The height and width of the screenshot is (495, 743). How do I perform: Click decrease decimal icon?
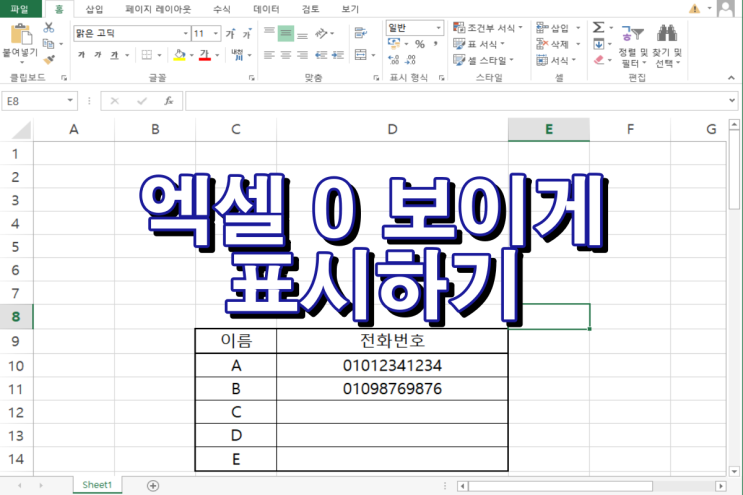(410, 60)
